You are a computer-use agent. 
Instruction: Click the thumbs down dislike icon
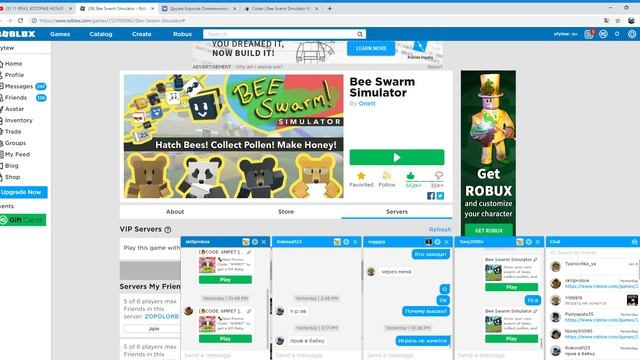point(439,176)
